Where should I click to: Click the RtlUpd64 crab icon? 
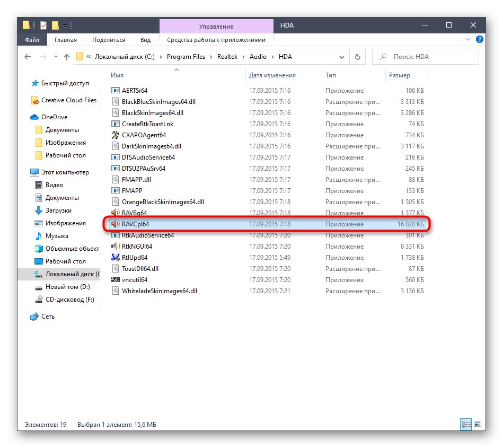pos(115,257)
